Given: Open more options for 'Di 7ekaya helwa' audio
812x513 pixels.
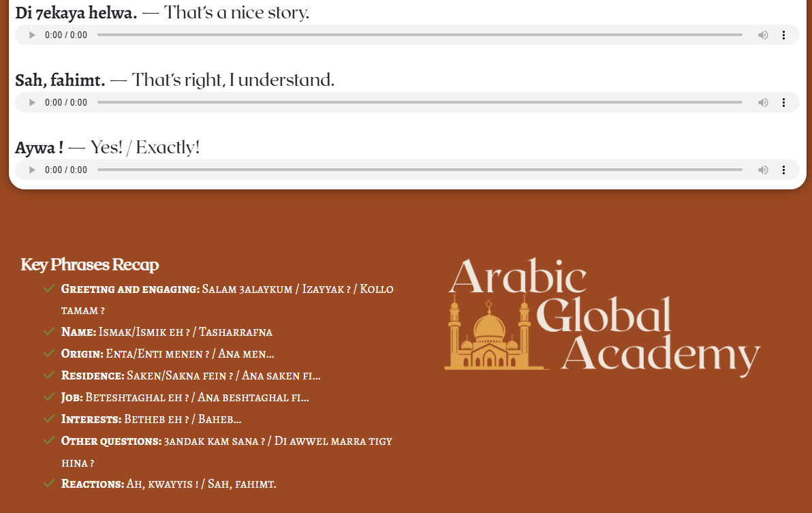Looking at the screenshot, I should tap(783, 35).
